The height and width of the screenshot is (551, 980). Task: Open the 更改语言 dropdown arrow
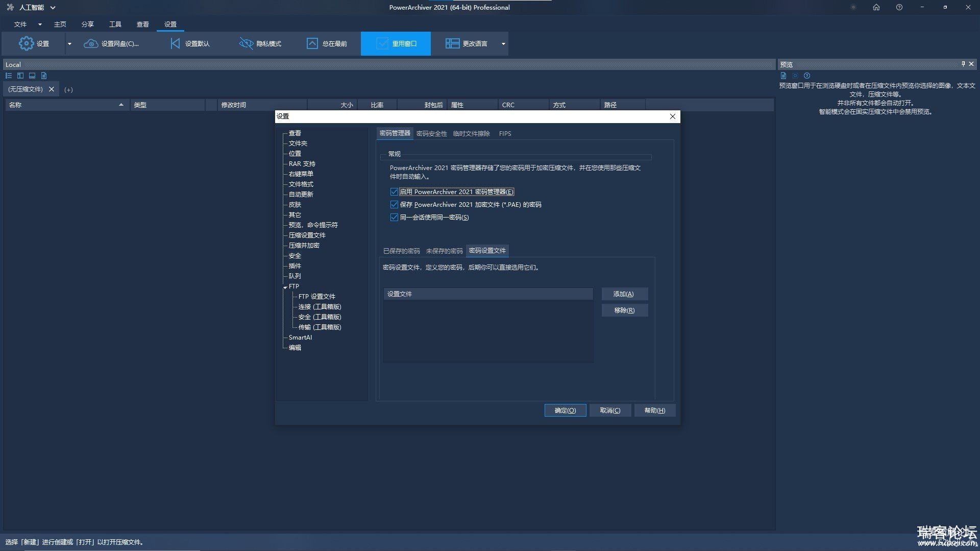click(x=503, y=43)
